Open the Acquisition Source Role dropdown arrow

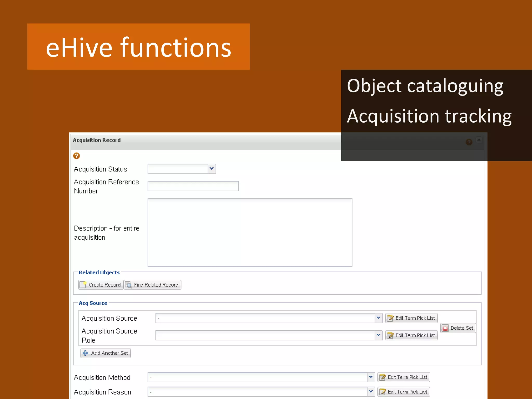click(378, 335)
